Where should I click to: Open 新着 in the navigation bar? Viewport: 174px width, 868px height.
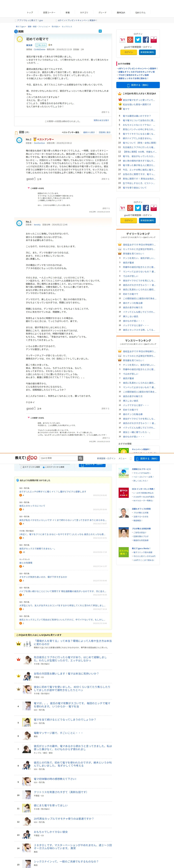68,12
